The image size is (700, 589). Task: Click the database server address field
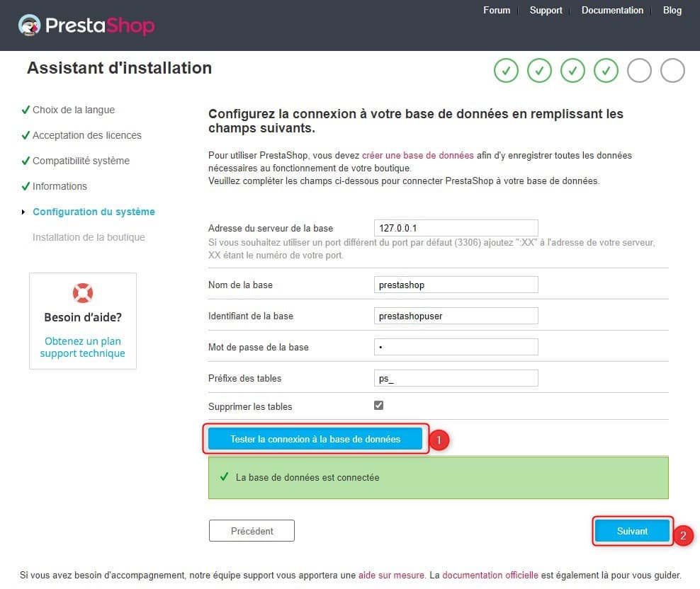point(456,228)
